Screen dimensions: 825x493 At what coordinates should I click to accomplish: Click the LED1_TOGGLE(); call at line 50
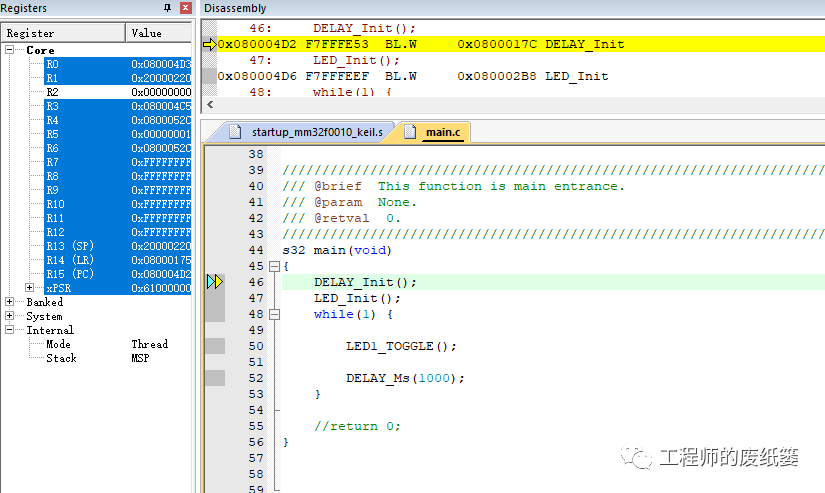(401, 346)
